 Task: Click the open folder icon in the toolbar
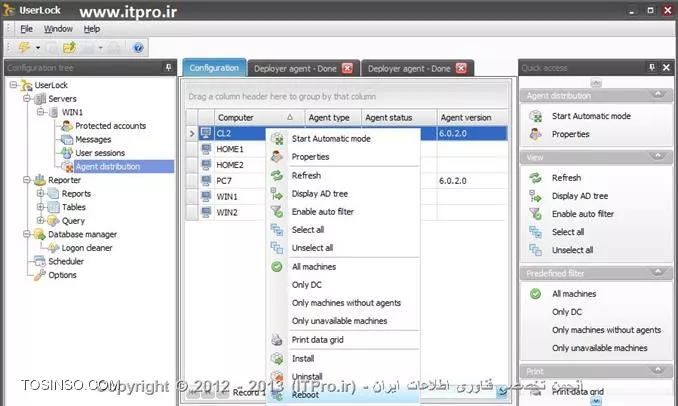69,47
